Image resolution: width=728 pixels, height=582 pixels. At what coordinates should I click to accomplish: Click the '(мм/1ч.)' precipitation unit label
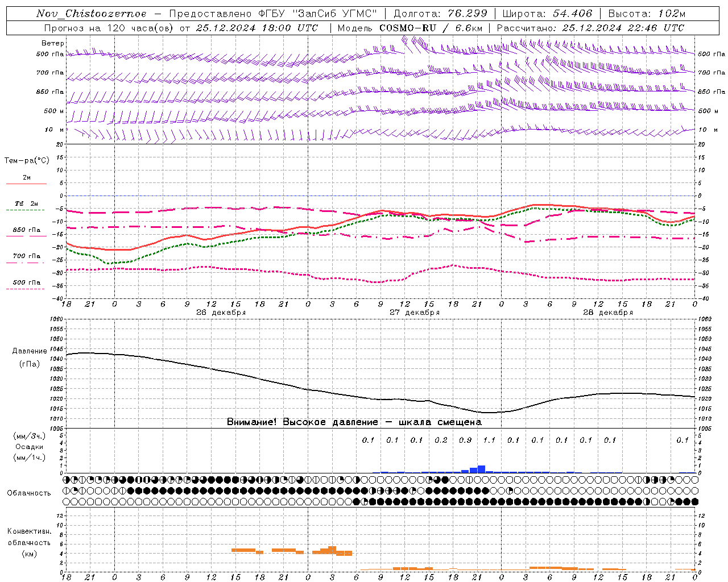30,458
